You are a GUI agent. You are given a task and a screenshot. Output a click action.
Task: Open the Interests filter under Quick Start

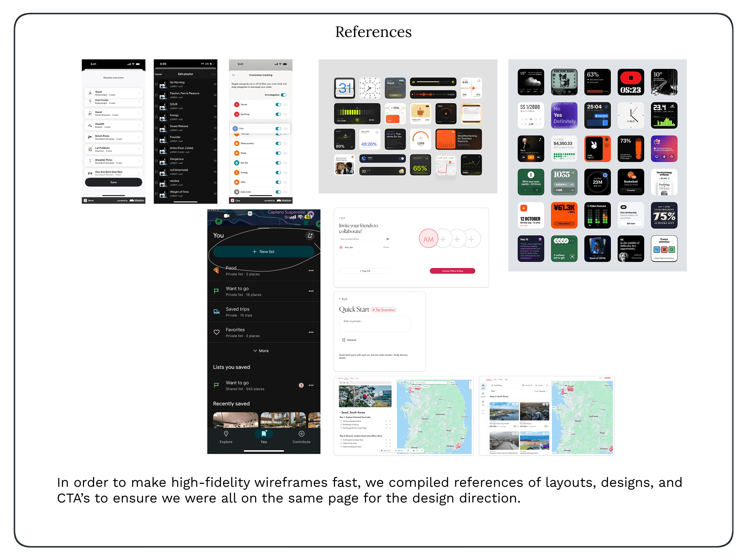(x=349, y=340)
